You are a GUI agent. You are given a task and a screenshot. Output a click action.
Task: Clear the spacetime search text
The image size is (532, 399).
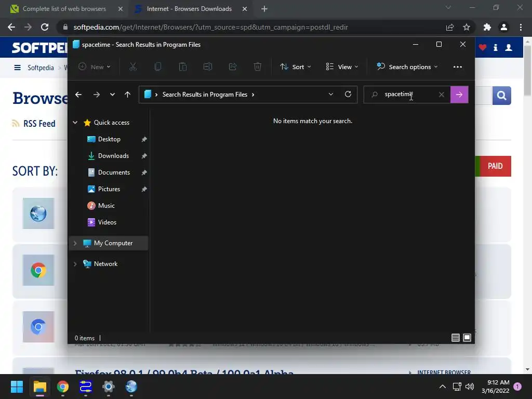point(442,95)
